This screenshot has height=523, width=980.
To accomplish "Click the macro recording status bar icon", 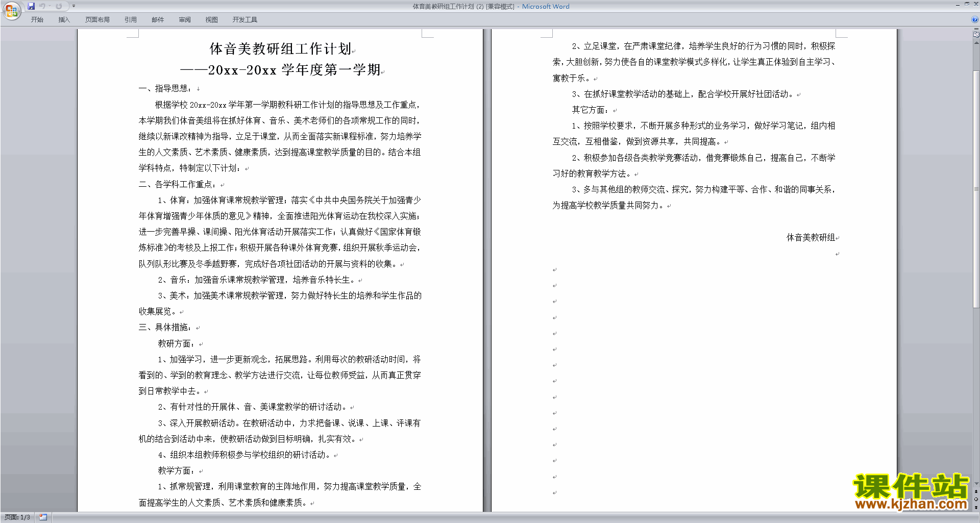I will tap(43, 517).
